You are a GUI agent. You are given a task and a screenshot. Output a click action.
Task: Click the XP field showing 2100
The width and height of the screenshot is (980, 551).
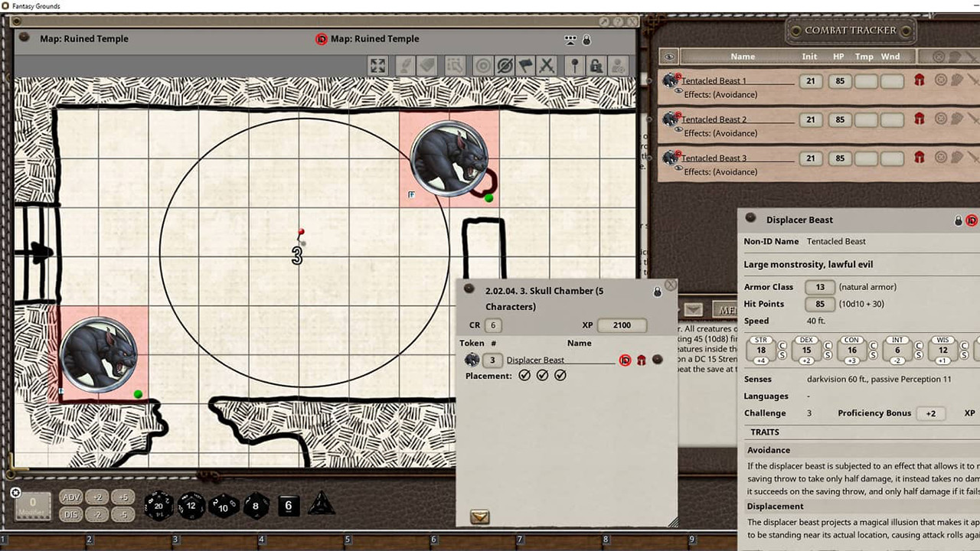coord(621,324)
